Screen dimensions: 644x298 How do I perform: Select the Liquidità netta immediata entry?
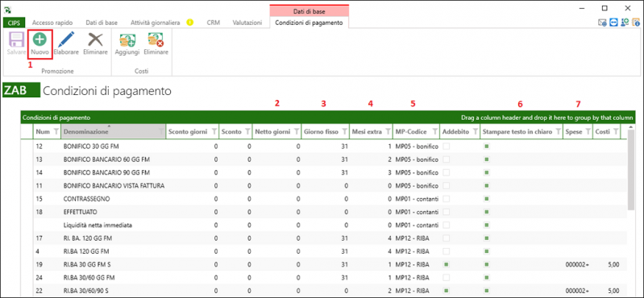98,226
